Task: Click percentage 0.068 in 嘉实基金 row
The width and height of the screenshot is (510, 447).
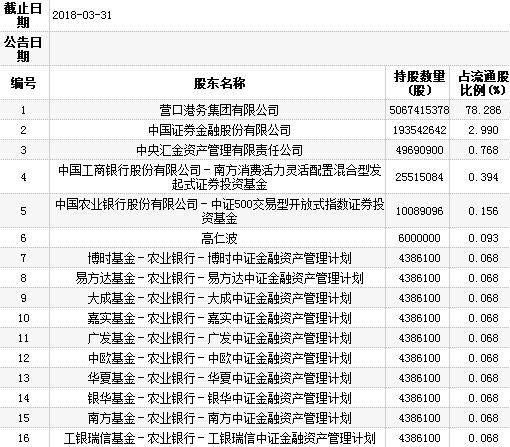Action: (x=483, y=318)
